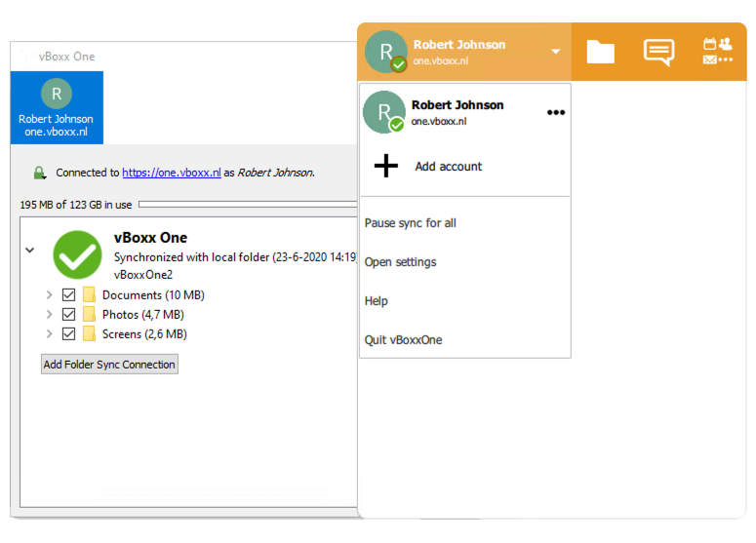Click the three-dots menu beside Robert Johnson
This screenshot has width=756, height=543.
556,112
